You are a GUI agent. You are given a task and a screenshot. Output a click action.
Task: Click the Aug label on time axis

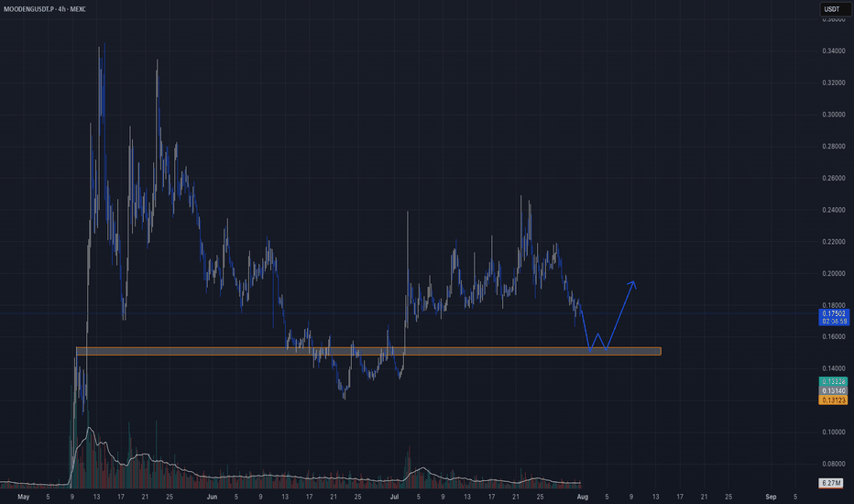pyautogui.click(x=583, y=497)
